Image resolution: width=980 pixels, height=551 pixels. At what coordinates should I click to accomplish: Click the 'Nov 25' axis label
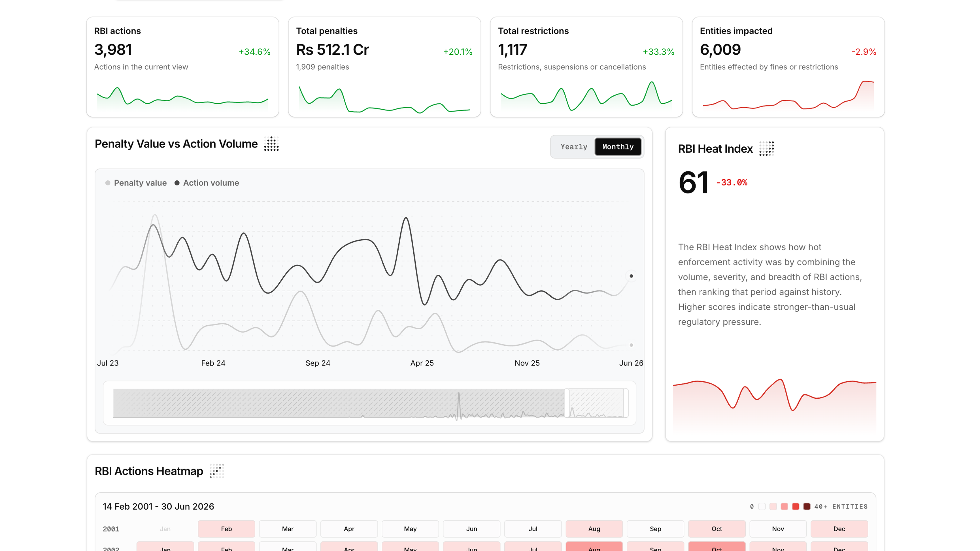click(x=527, y=363)
